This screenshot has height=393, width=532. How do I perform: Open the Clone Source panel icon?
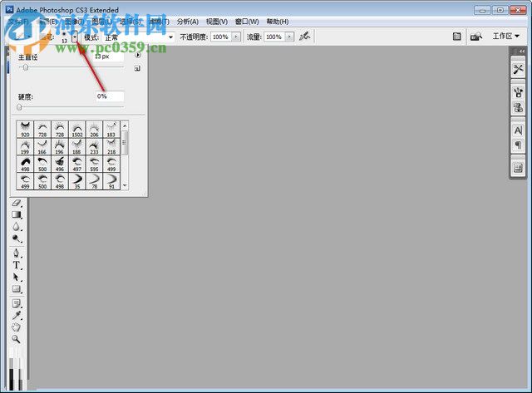click(518, 108)
